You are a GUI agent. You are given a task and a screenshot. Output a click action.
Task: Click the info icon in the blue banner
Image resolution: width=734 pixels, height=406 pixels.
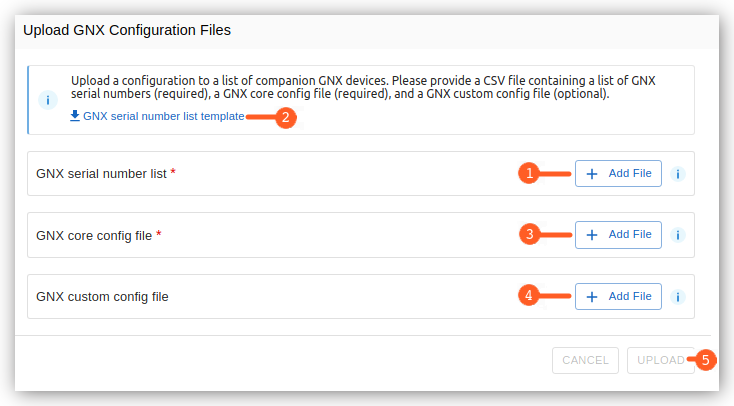pos(48,100)
